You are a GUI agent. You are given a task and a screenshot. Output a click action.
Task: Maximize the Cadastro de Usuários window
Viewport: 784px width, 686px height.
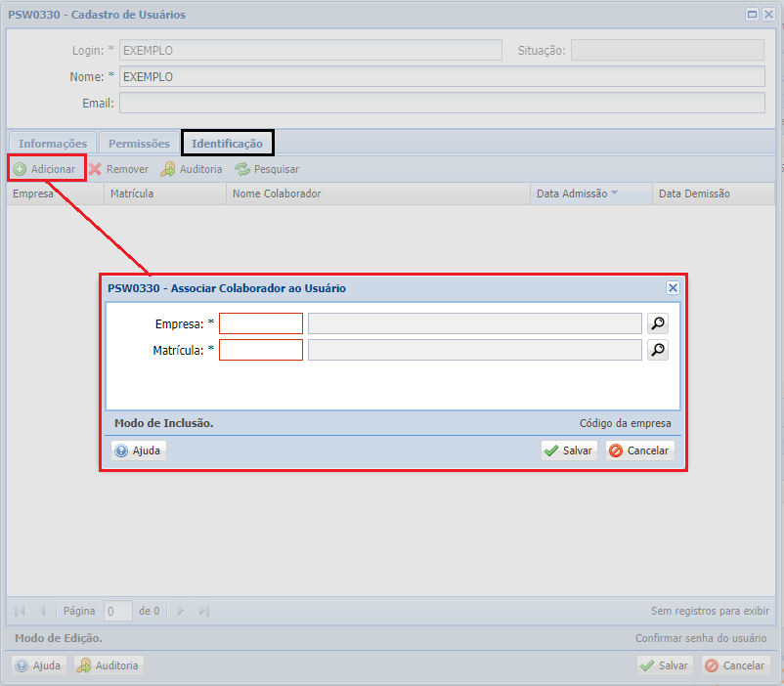point(752,15)
